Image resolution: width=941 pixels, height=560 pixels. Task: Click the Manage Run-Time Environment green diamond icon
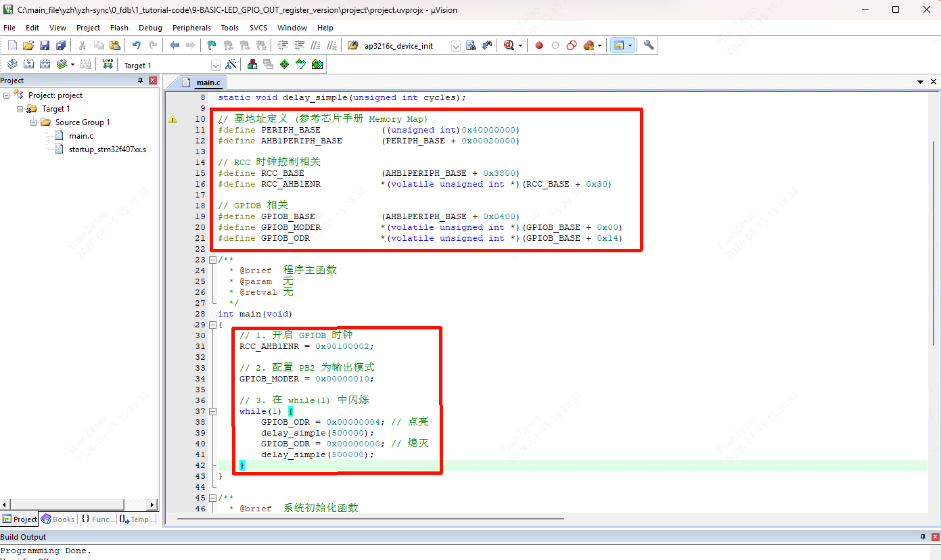(x=284, y=64)
